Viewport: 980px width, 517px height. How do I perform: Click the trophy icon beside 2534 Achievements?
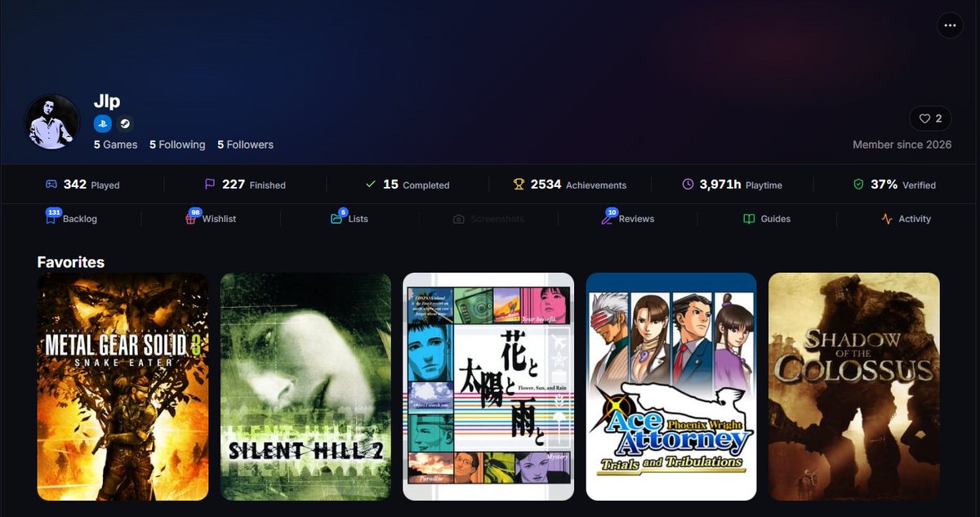click(519, 185)
